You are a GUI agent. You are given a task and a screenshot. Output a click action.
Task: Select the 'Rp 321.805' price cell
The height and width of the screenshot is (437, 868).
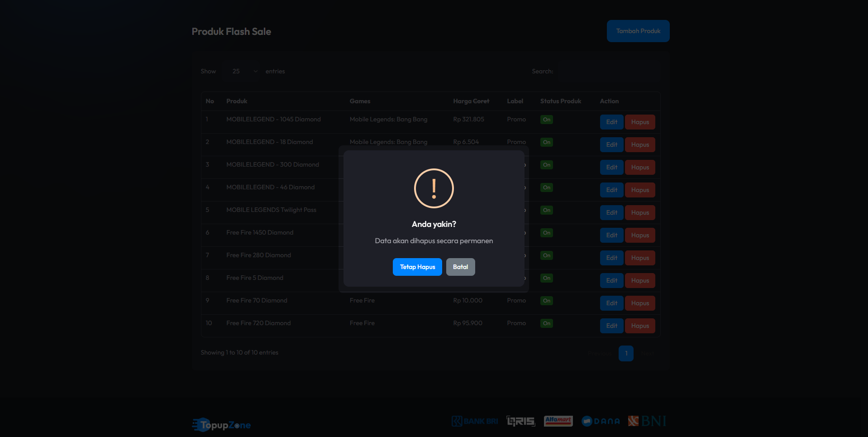click(468, 119)
